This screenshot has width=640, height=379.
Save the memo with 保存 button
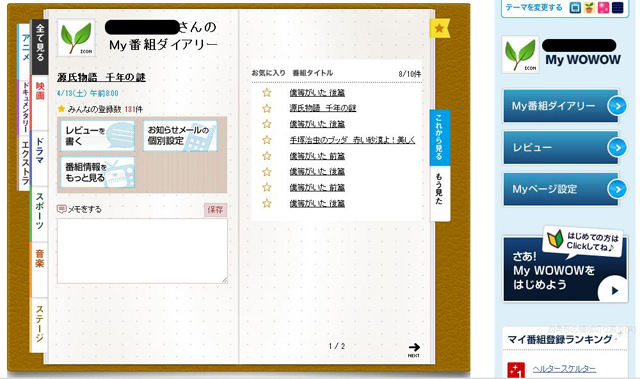pos(215,210)
